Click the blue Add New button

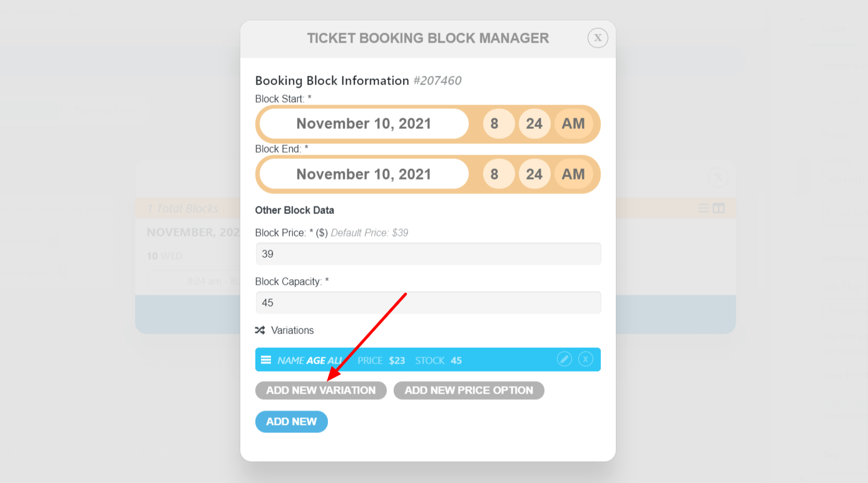click(292, 422)
